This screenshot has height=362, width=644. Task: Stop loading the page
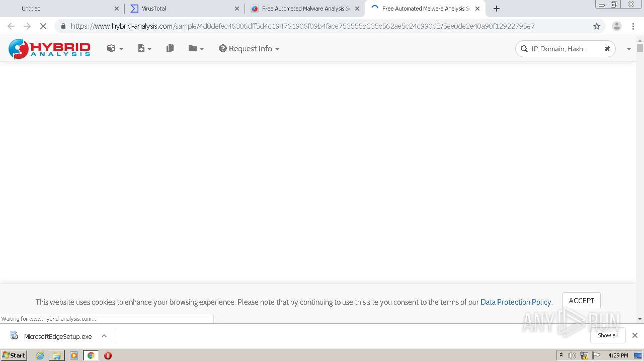click(43, 26)
